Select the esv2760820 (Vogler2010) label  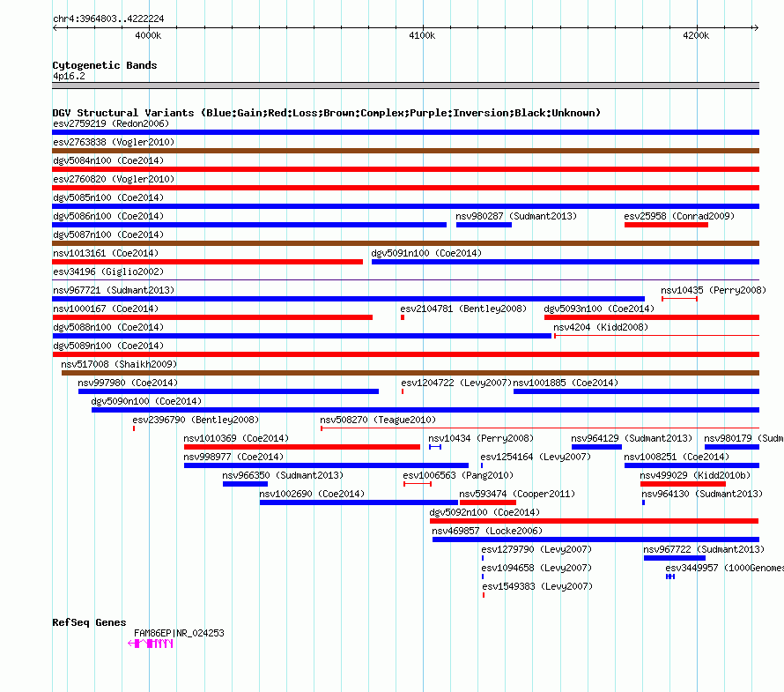[x=114, y=179]
